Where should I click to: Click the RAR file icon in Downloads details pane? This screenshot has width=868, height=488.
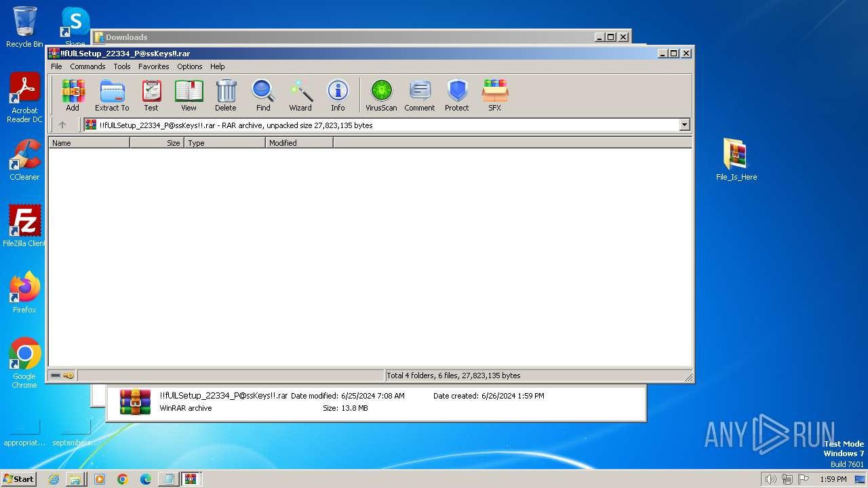tap(135, 401)
